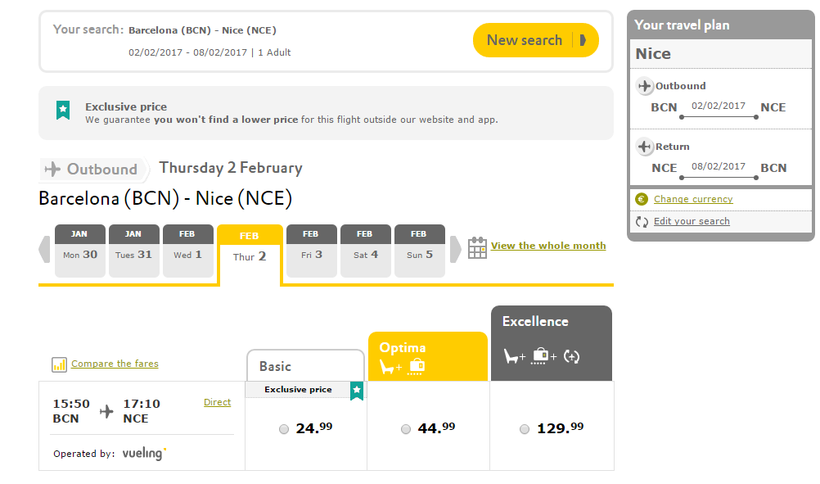The width and height of the screenshot is (820, 484).
Task: Click the Vueling operator logo
Action: tap(144, 453)
